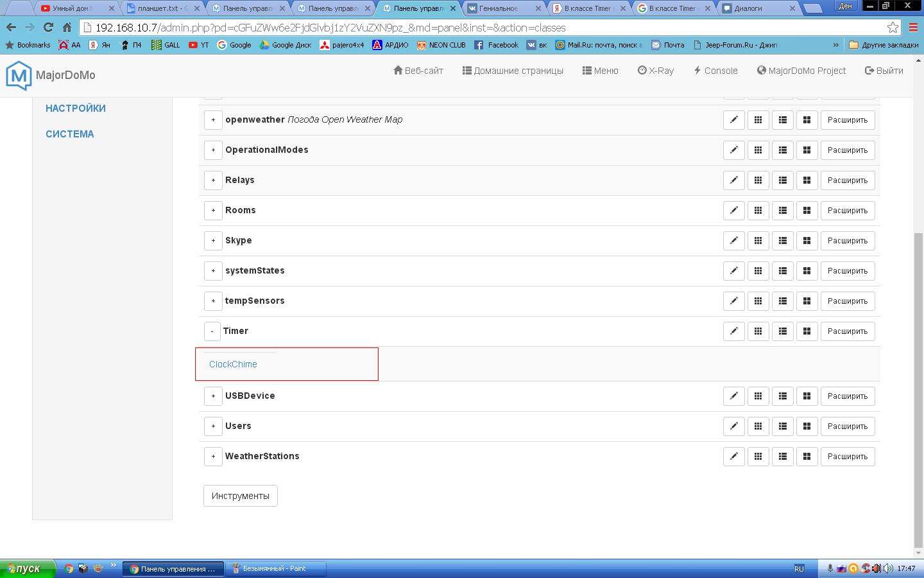The width and height of the screenshot is (924, 578).
Task: Click the large grid icon in Skype row
Action: [807, 241]
